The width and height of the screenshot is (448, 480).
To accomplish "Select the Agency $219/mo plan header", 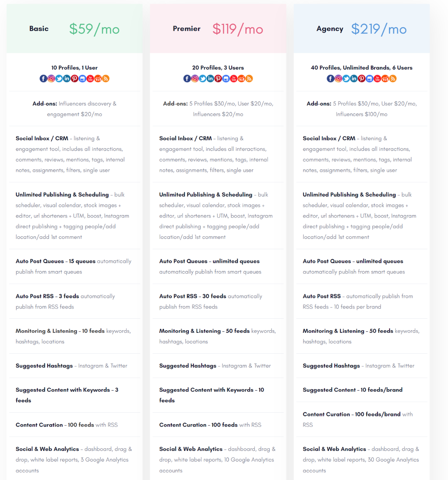I will coord(361,29).
